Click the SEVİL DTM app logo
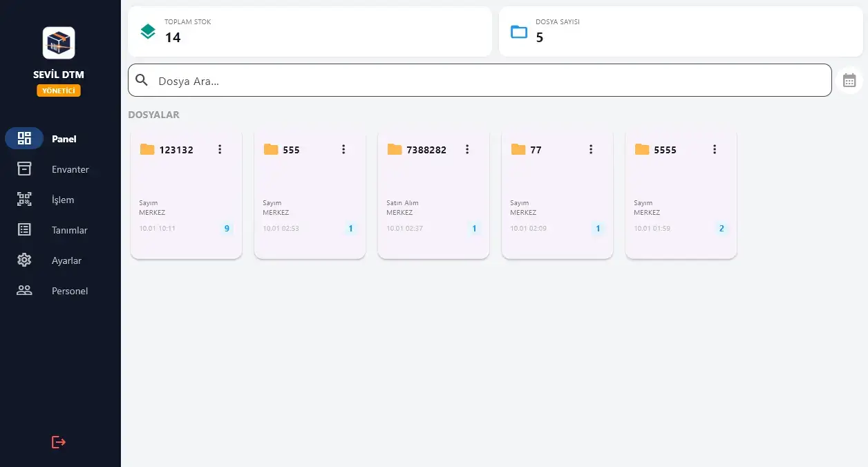868x467 pixels. (59, 43)
